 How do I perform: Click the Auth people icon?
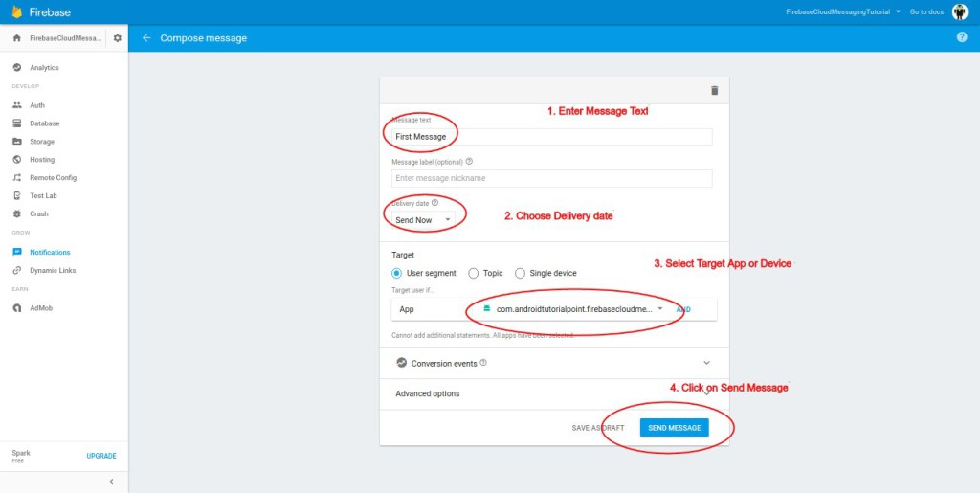point(17,105)
